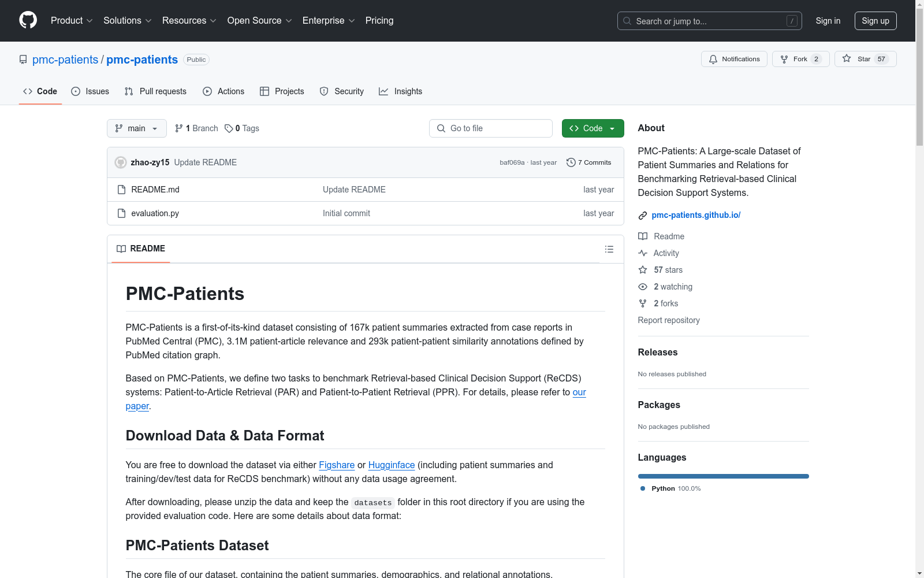The width and height of the screenshot is (924, 578).
Task: Follow the Hugginface download link
Action: click(x=392, y=465)
